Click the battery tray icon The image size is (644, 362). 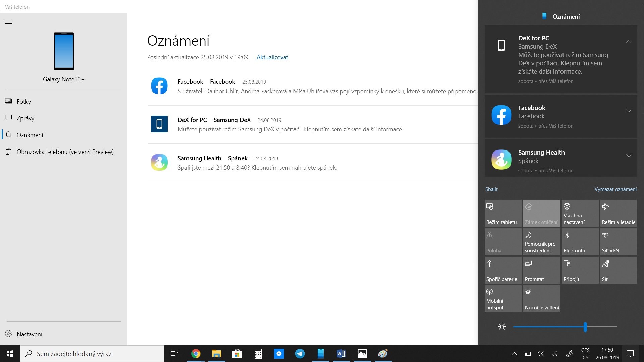tap(528, 354)
